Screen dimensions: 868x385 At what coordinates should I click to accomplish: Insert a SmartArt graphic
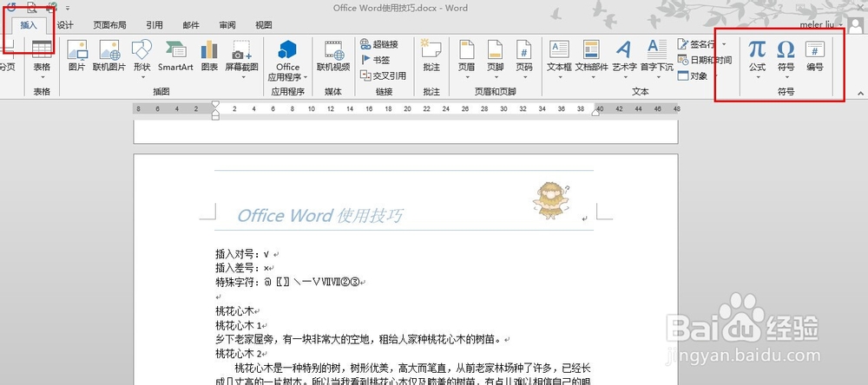coord(175,56)
